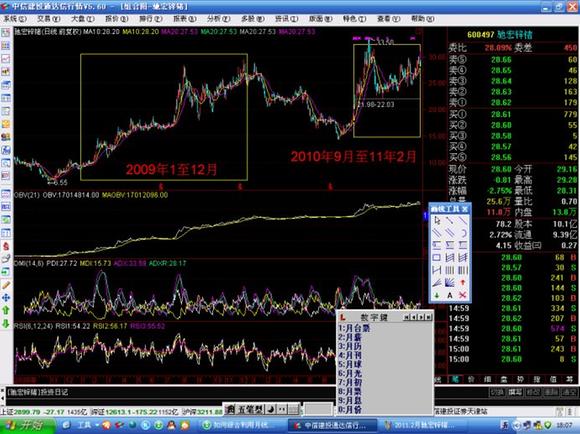Close the drawing tools floating palette

(x=465, y=209)
